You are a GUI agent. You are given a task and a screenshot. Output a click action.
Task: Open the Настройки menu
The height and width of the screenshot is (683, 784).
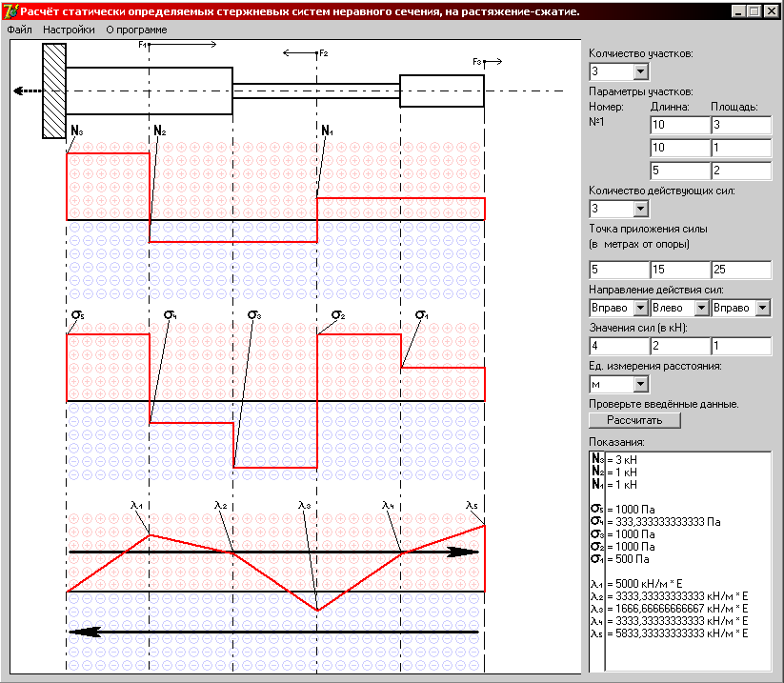(69, 30)
